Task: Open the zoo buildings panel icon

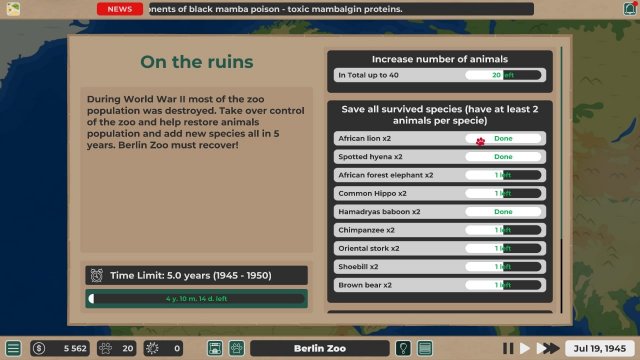Action: [215, 348]
